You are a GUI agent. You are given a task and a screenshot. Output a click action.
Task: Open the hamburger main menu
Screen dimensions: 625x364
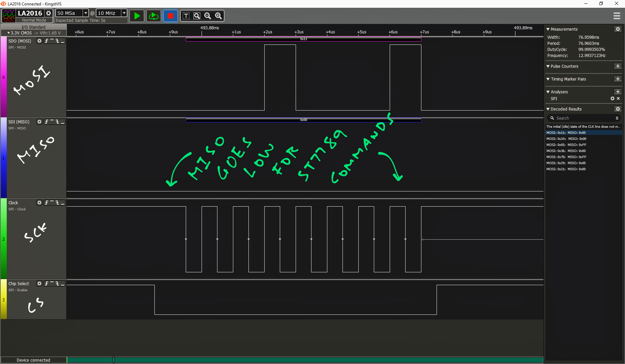point(617,16)
